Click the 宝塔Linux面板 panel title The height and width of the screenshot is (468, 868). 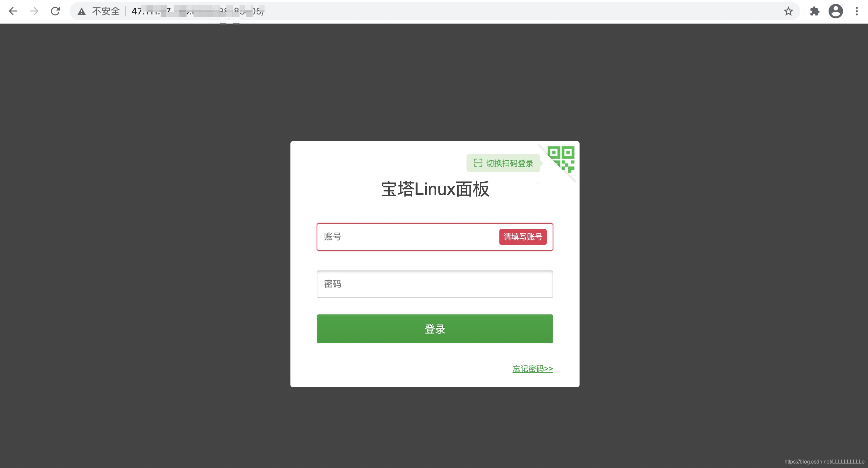[435, 189]
